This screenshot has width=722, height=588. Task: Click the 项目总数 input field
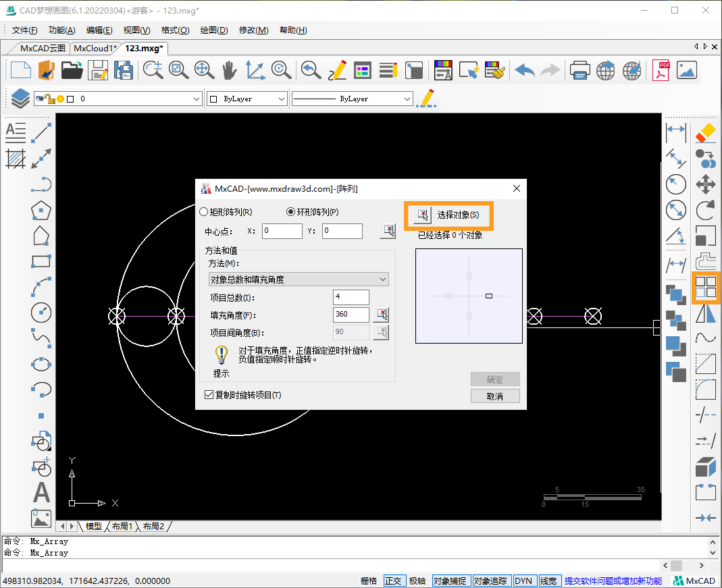coord(351,298)
